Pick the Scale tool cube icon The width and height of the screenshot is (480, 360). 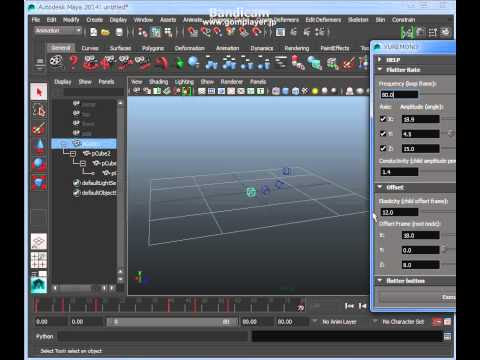click(39, 182)
